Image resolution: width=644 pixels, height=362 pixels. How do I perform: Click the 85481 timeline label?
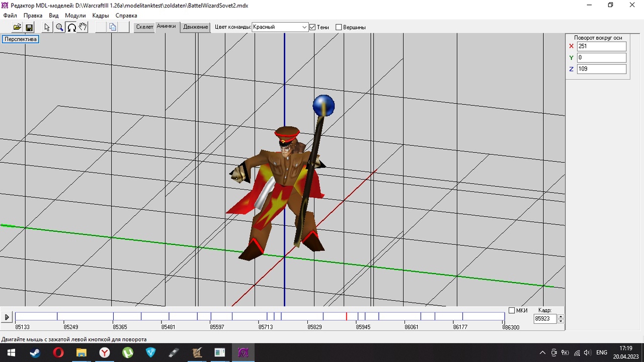click(x=168, y=327)
